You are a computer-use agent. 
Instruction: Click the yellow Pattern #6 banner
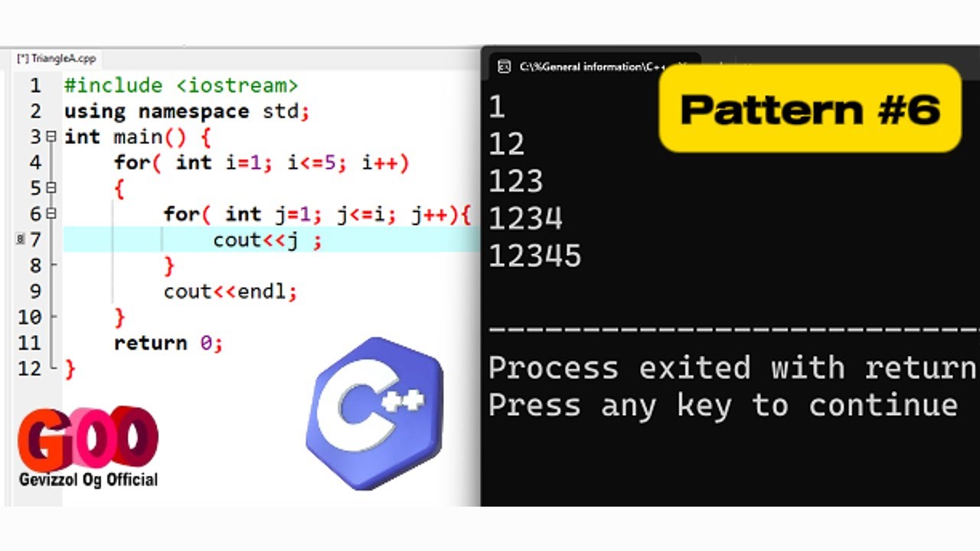pyautogui.click(x=809, y=108)
